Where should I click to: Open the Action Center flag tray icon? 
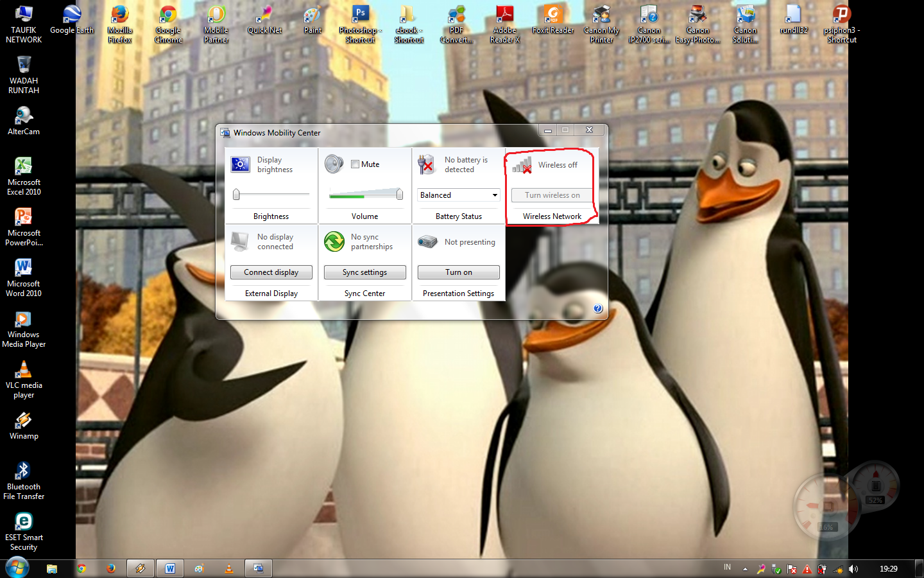coord(792,569)
